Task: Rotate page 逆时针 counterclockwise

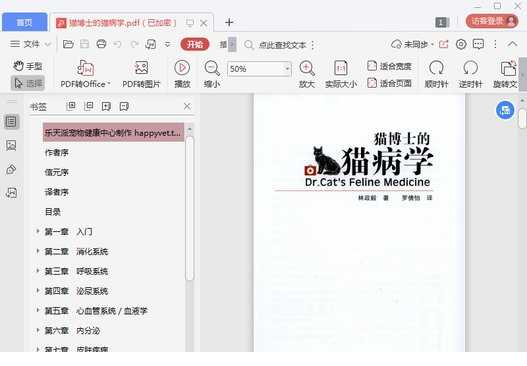Action: click(471, 75)
